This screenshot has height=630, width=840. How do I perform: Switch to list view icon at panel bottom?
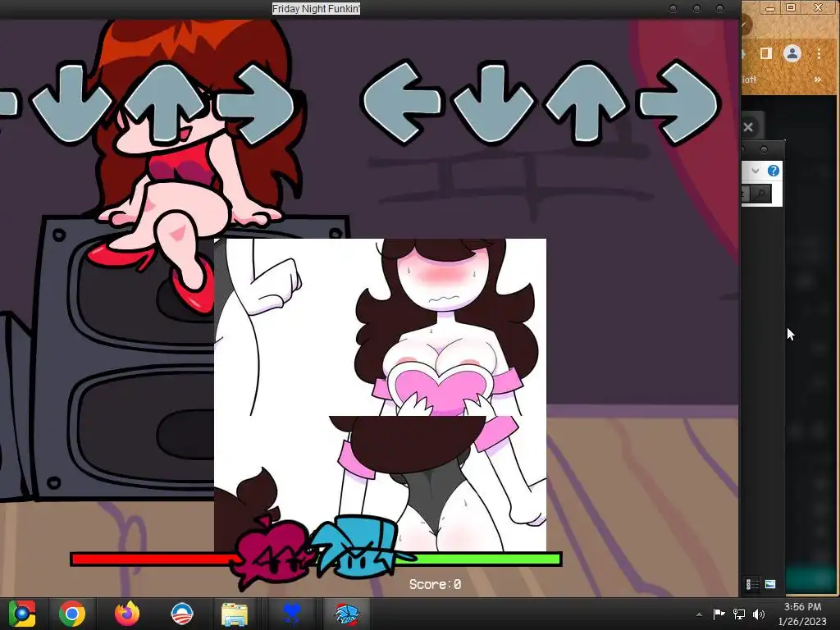753,584
